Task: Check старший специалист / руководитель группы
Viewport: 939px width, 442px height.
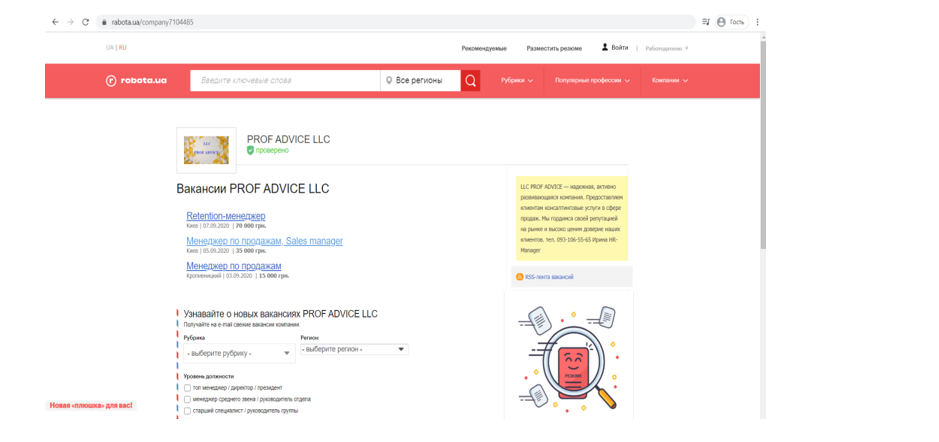Action: 187,411
